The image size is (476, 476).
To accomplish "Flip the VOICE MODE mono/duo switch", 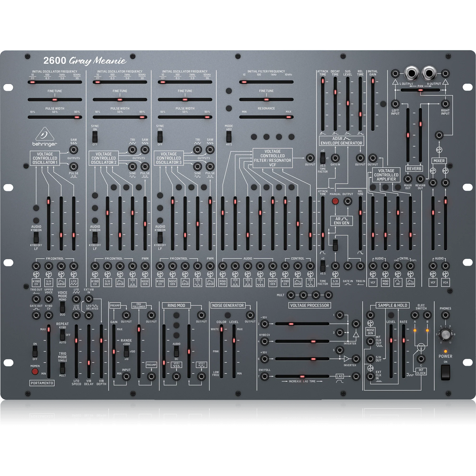I will 62,307.
